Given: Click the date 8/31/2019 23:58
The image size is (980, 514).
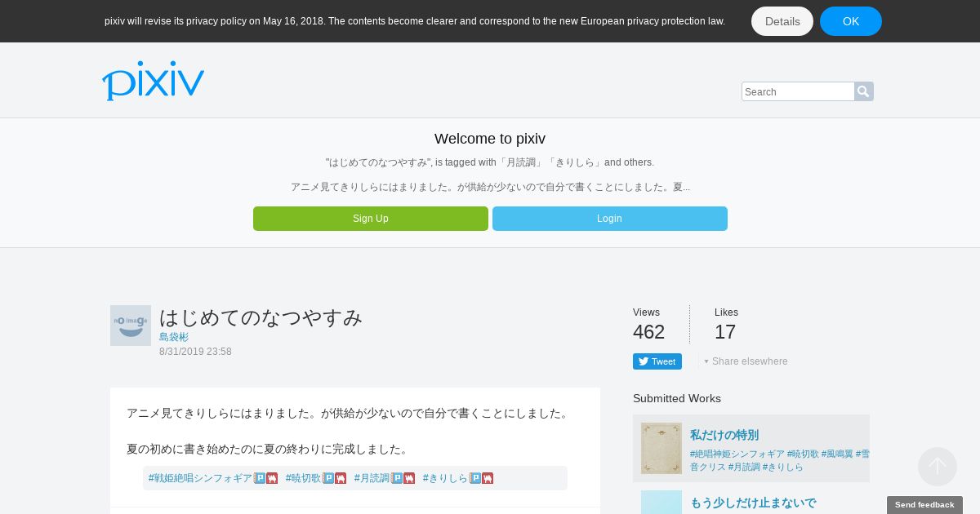Looking at the screenshot, I should 195,352.
